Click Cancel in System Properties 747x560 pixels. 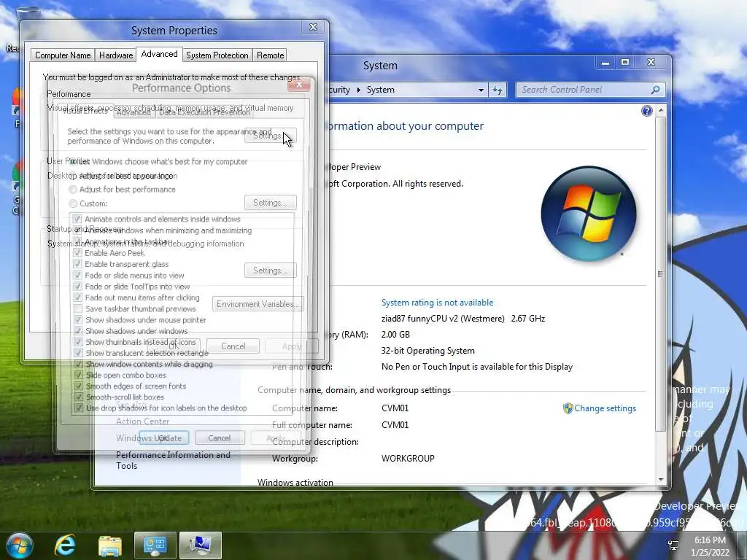point(233,346)
